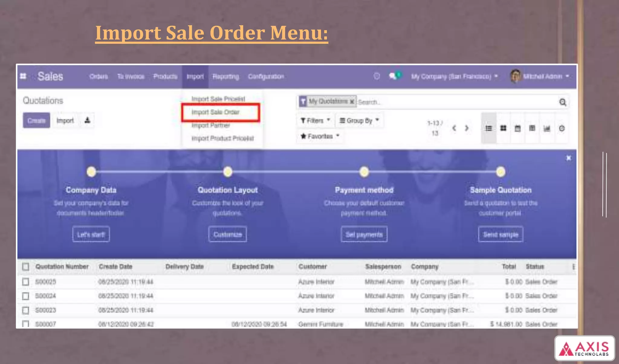Image resolution: width=619 pixels, height=364 pixels.
Task: Expand the Group By dropdown
Action: [x=359, y=121]
